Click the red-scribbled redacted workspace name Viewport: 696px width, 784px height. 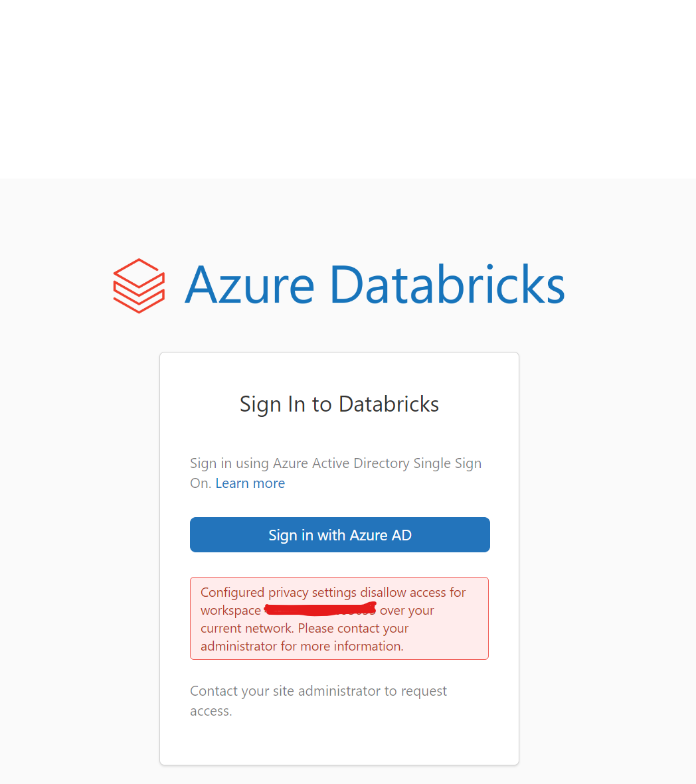pyautogui.click(x=320, y=609)
